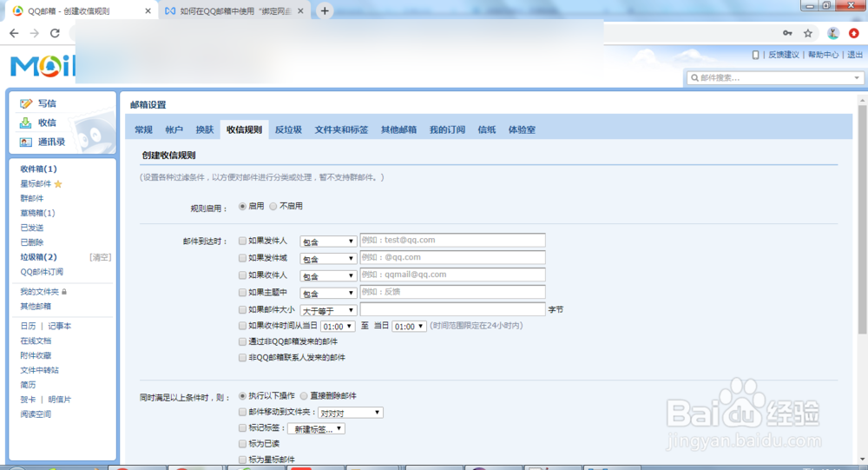Click the page vertical scrollbar

point(862,219)
